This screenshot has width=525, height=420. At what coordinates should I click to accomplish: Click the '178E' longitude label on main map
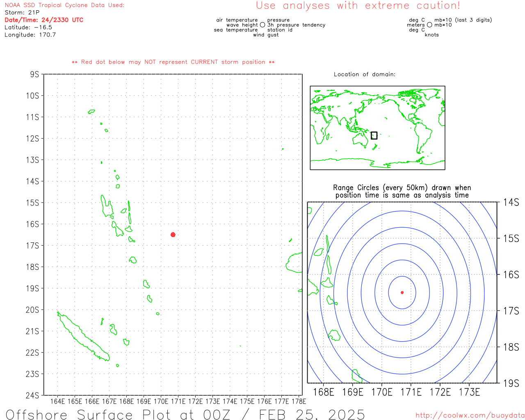(x=299, y=402)
